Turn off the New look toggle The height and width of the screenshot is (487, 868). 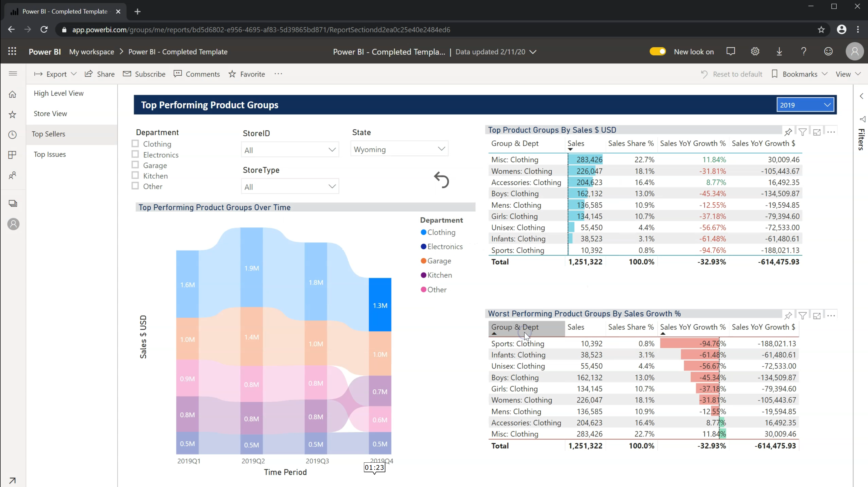658,51
